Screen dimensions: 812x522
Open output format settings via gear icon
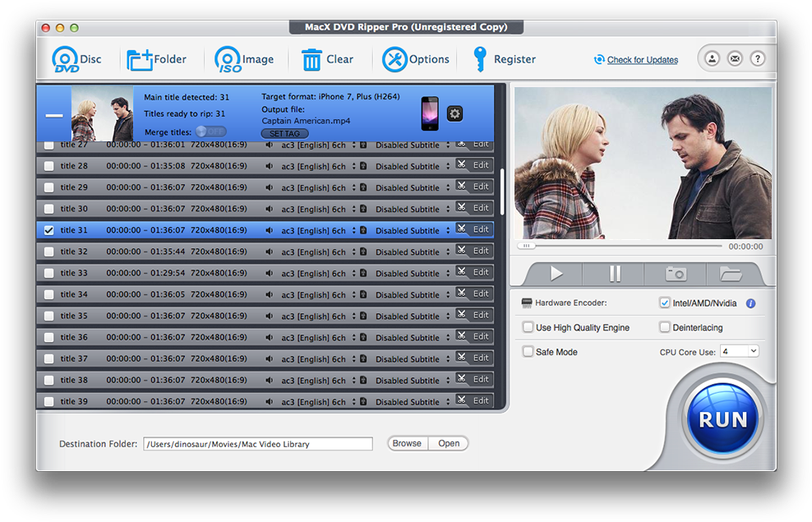coord(454,113)
